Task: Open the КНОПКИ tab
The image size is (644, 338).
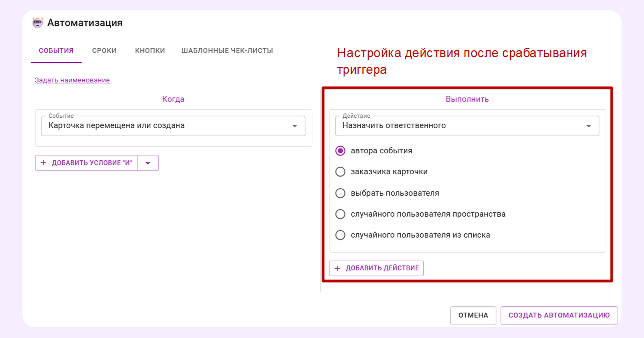Action: 150,50
